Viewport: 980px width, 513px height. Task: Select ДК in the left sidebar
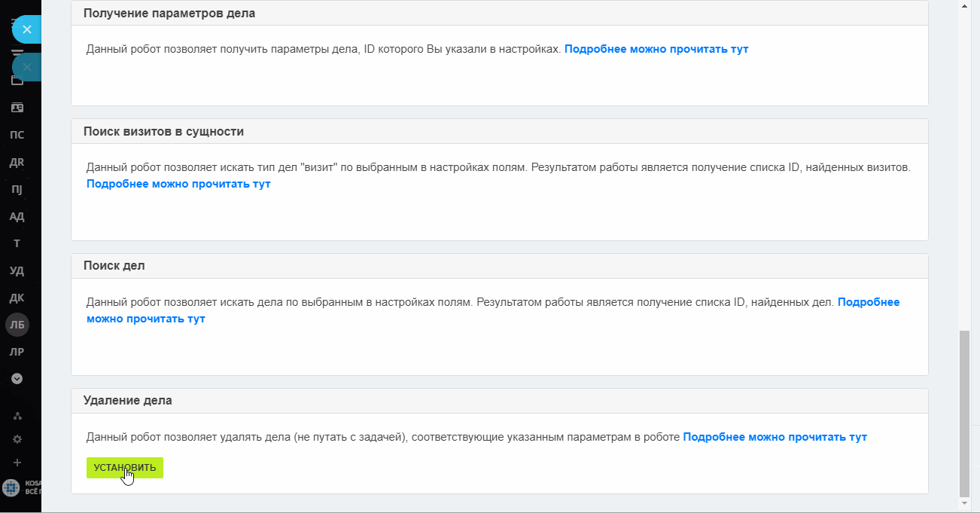click(17, 298)
